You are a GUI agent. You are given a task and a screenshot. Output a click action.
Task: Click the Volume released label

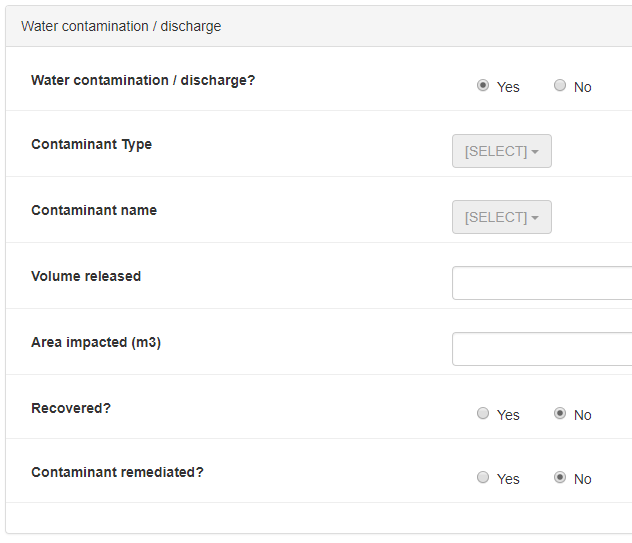coord(86,276)
